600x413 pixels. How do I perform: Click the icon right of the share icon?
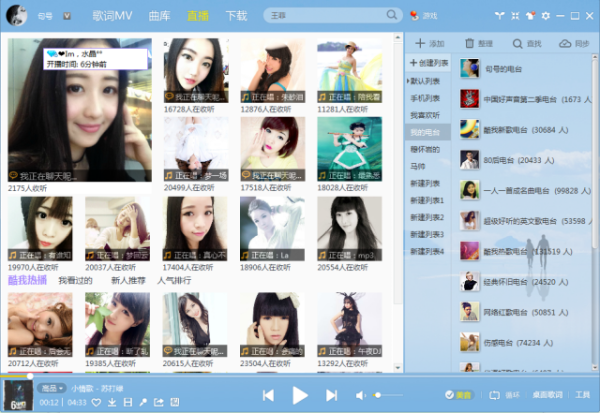click(174, 402)
